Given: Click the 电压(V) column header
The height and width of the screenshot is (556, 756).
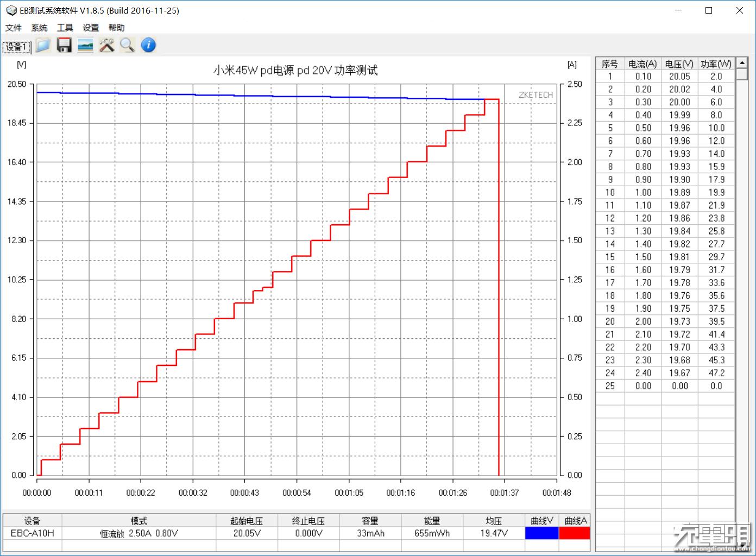Looking at the screenshot, I should 679,64.
